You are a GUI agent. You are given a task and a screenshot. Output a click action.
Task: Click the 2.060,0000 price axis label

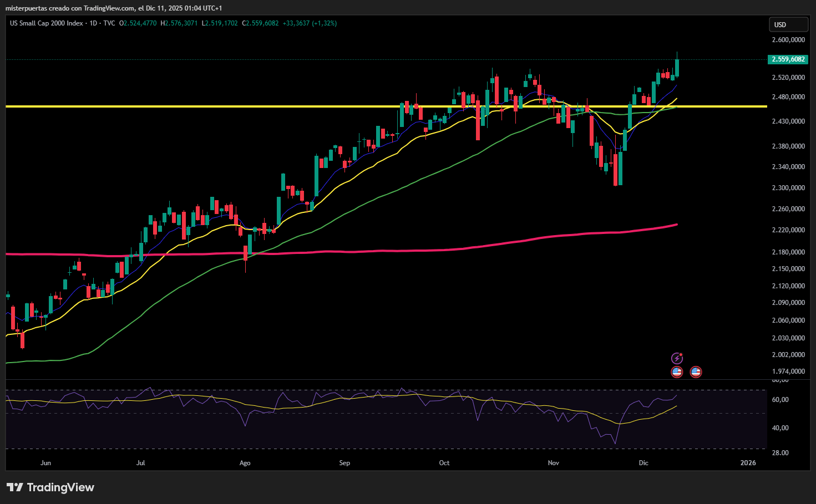point(788,320)
